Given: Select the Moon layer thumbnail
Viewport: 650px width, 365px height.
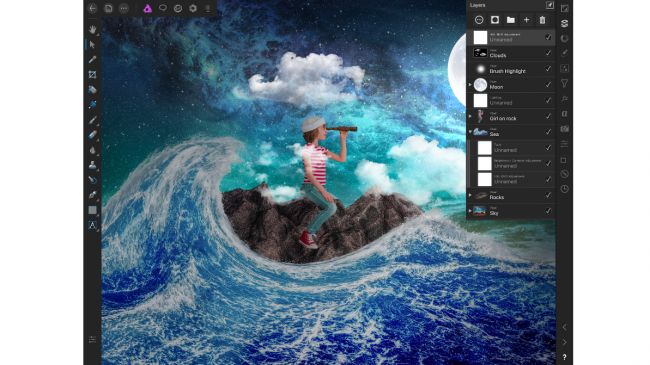Looking at the screenshot, I should [480, 85].
